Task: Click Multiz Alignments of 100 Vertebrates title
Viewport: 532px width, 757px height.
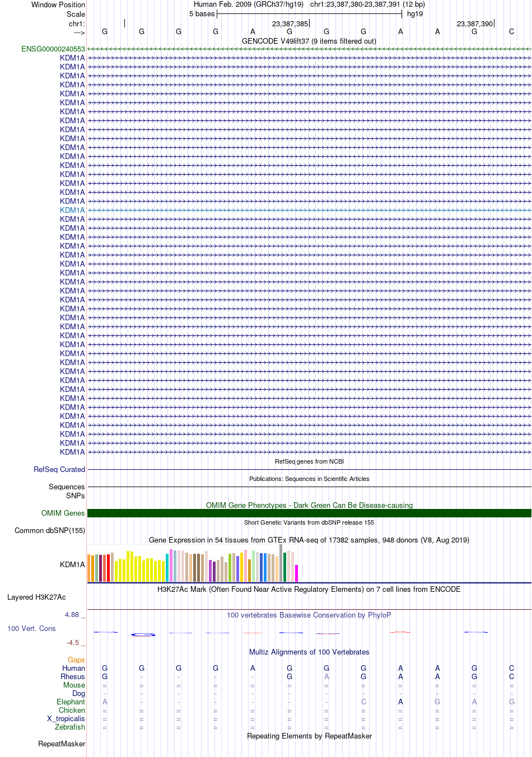Action: pos(309,652)
